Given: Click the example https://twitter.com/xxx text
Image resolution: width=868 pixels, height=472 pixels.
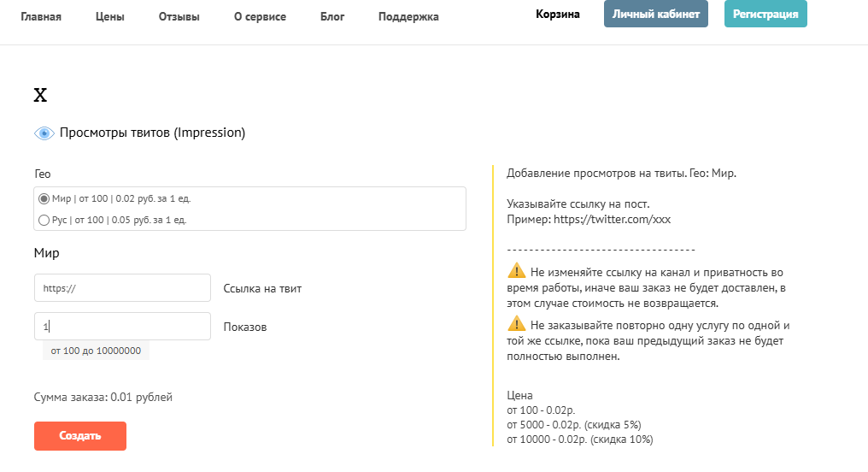Looking at the screenshot, I should (612, 220).
